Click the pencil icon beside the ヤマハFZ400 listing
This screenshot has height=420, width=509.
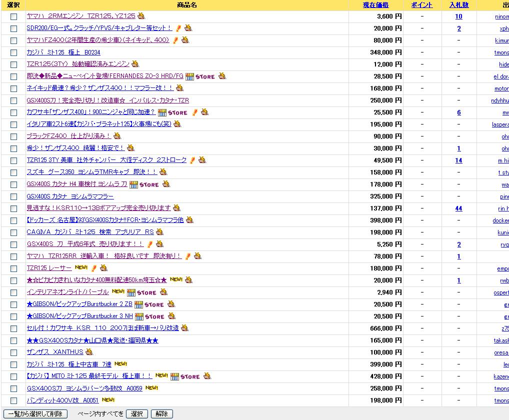[x=175, y=40]
